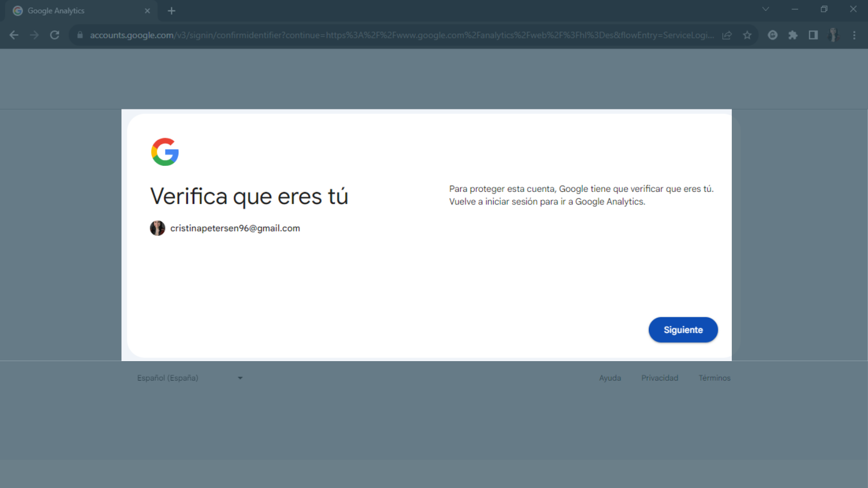This screenshot has width=868, height=488.
Task: Click the Verifica que eres tú heading
Action: click(249, 196)
